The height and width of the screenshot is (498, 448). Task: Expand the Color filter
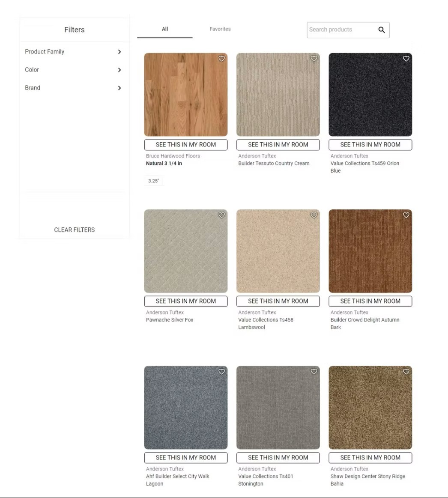pos(74,69)
